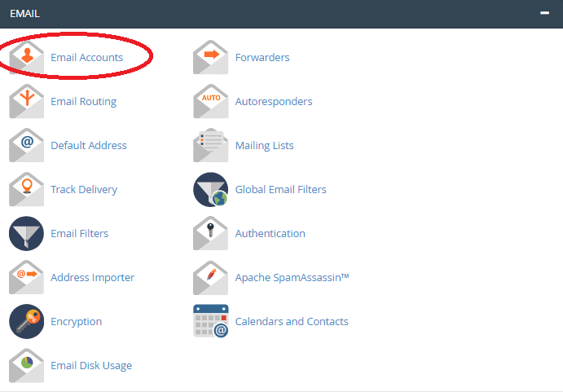The height and width of the screenshot is (392, 563).
Task: Click the Authentication key envelope icon
Action: 211,233
